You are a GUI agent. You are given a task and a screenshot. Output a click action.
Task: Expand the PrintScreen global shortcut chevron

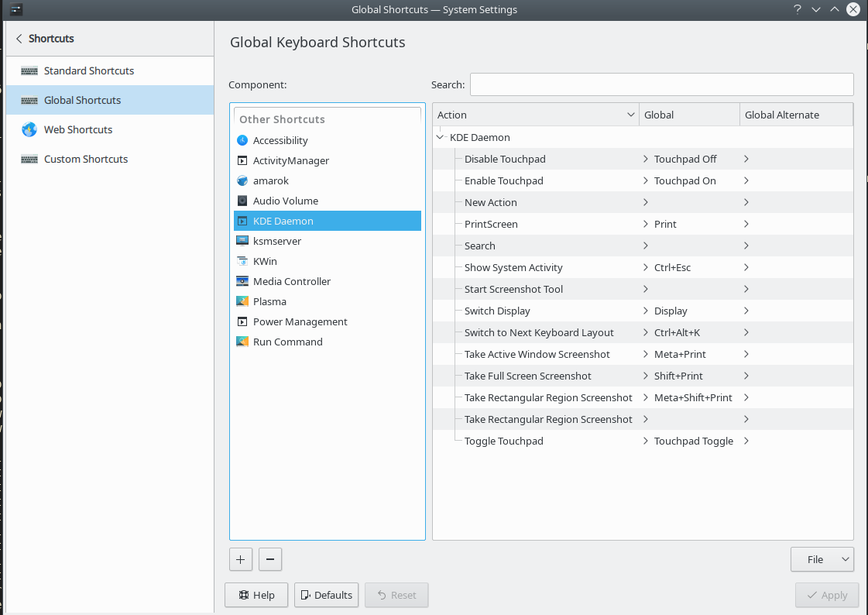pyautogui.click(x=646, y=224)
